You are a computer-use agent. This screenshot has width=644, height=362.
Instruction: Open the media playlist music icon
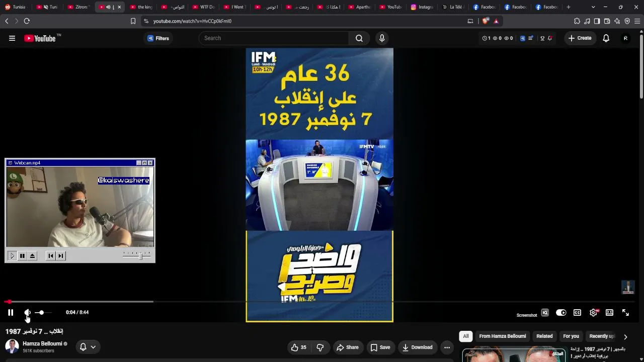click(587, 21)
